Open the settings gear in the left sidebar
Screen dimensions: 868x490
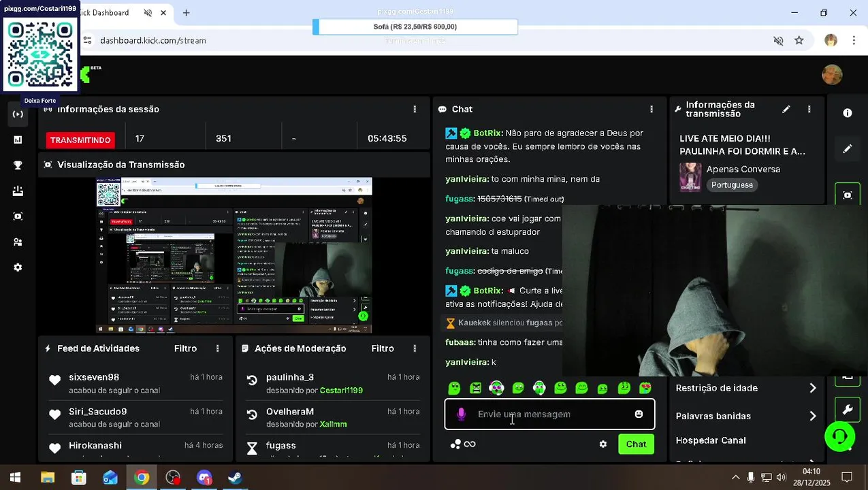[18, 267]
